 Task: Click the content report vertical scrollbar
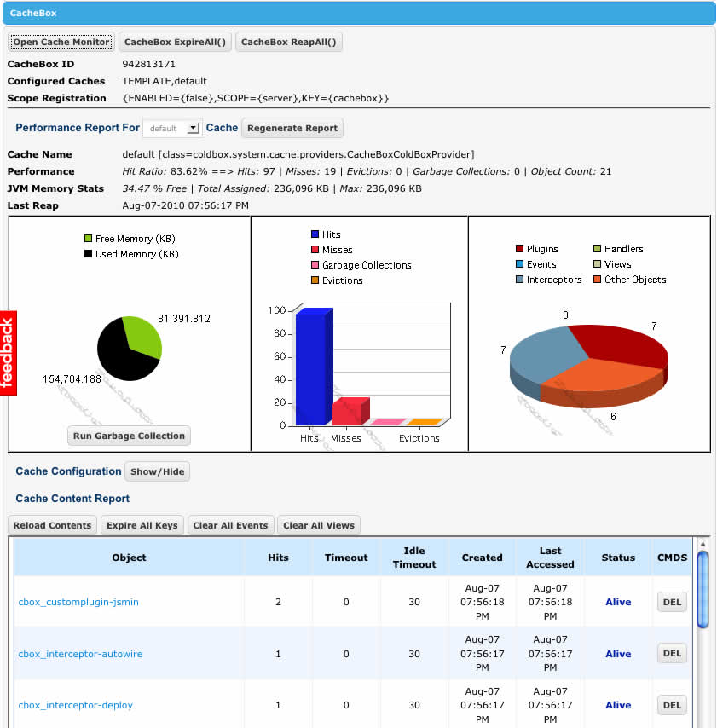click(703, 590)
